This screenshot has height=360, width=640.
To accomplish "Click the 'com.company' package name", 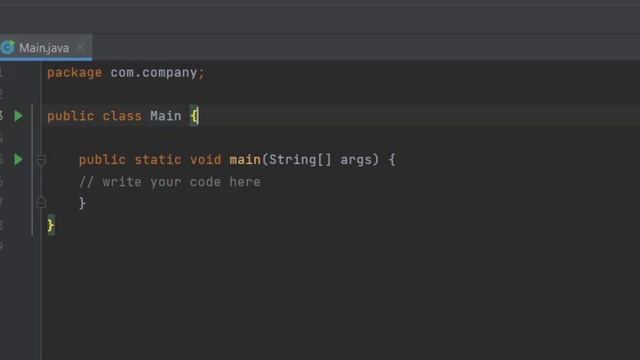I will click(x=154, y=73).
